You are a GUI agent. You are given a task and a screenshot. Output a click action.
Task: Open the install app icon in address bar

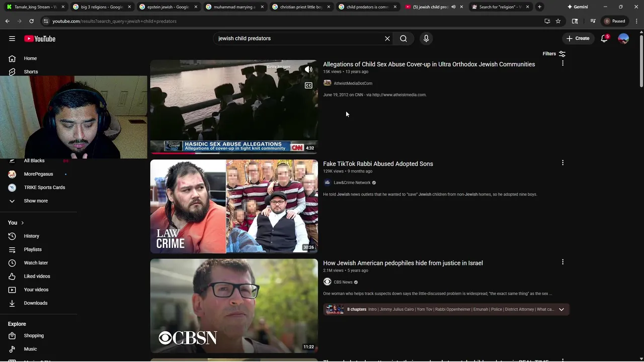point(547,21)
